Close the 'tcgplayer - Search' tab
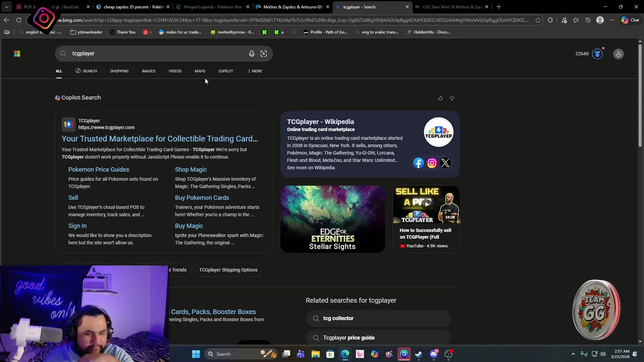644x362 pixels. pos(407,7)
